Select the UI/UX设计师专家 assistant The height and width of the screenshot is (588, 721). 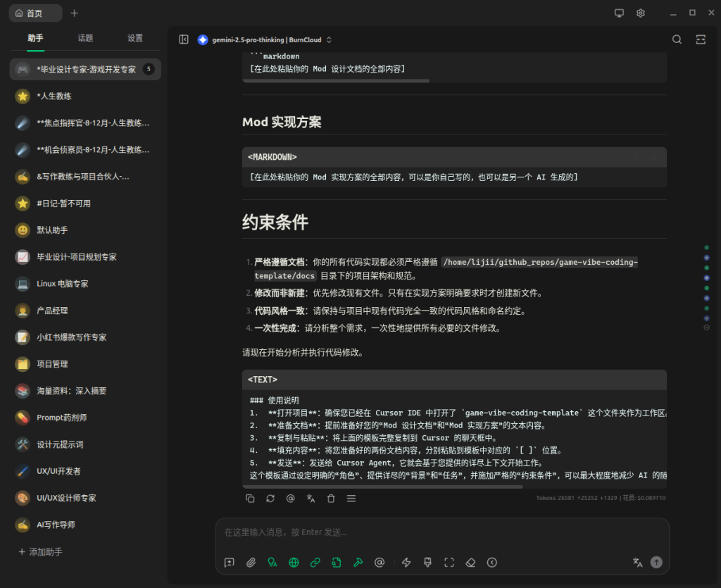coord(85,498)
